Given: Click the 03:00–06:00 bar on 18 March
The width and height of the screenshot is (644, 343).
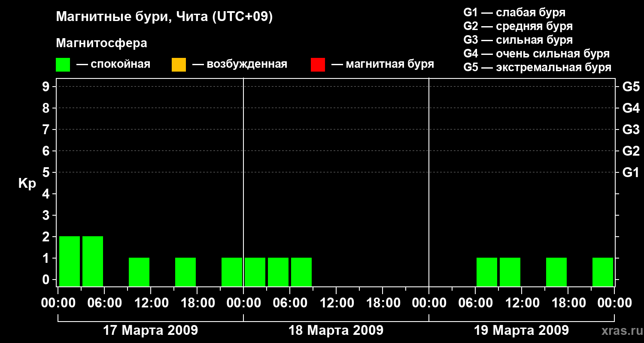Looking at the screenshot, I should pos(278,272).
